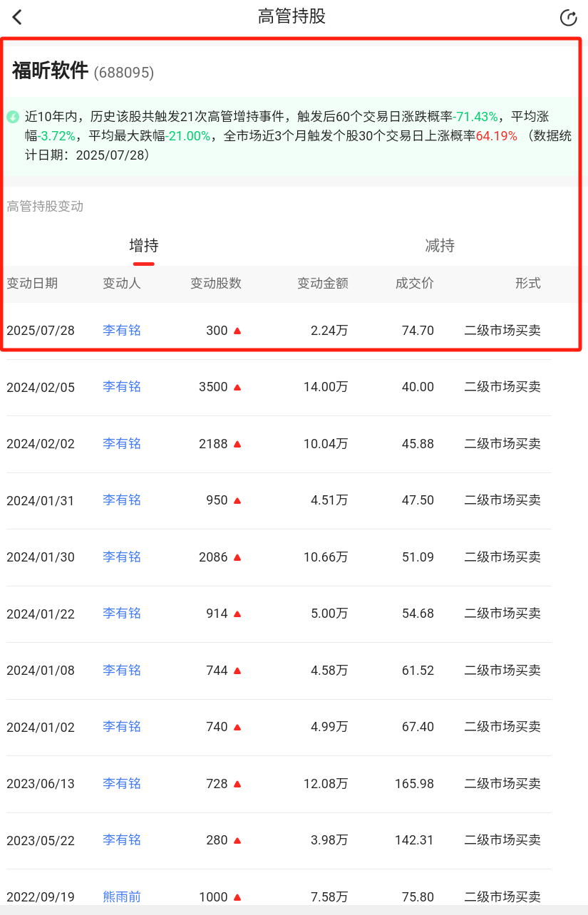Switch to the 减持 tab
This screenshot has height=915, width=588.
440,246
